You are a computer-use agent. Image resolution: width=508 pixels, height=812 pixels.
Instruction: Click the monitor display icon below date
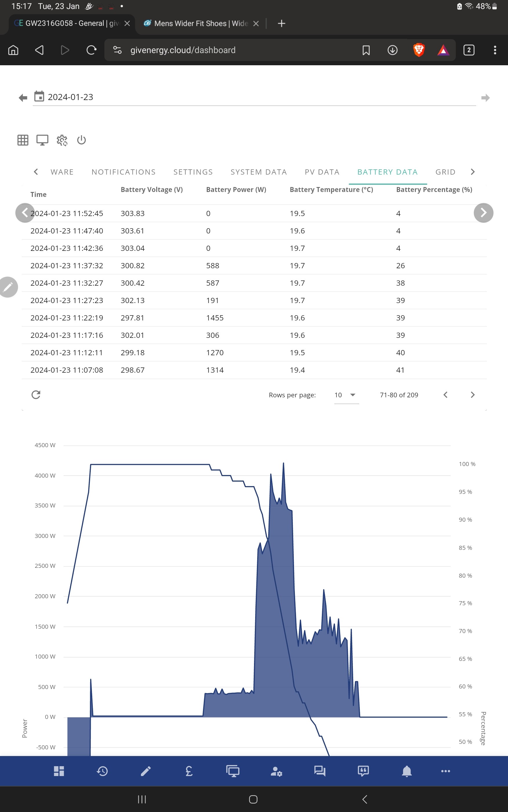pyautogui.click(x=42, y=140)
